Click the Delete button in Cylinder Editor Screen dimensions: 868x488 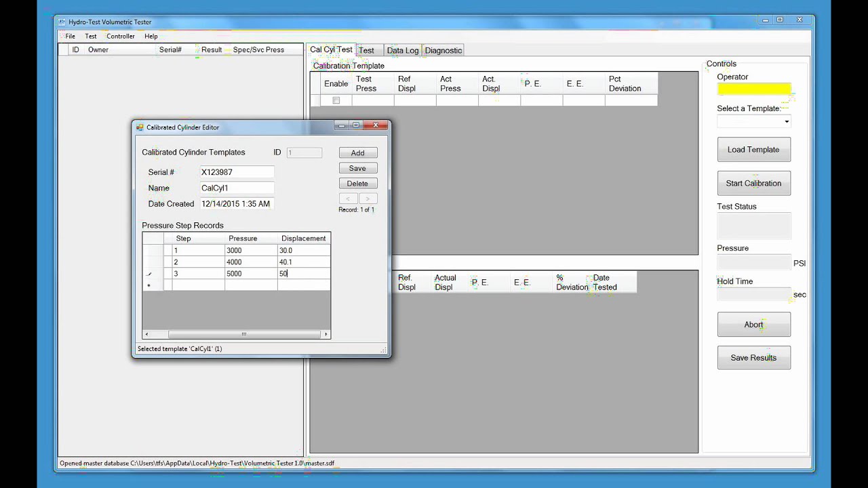point(358,184)
